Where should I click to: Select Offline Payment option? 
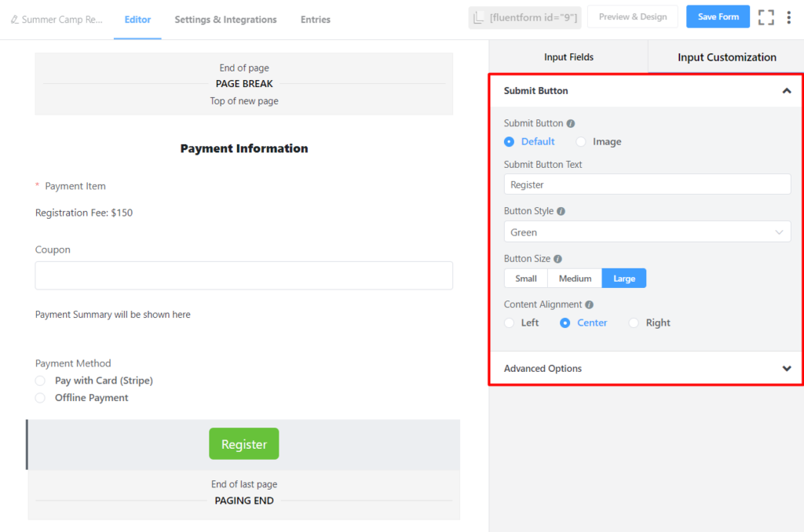point(41,398)
